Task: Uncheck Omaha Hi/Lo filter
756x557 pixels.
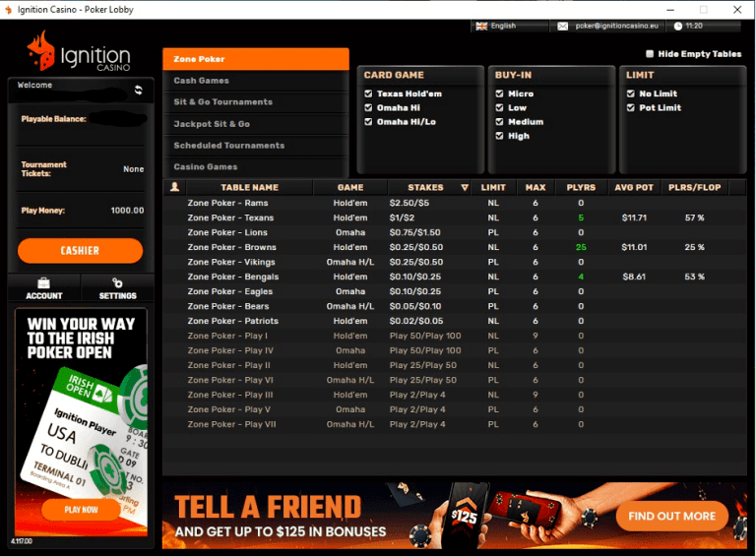Action: tap(368, 121)
